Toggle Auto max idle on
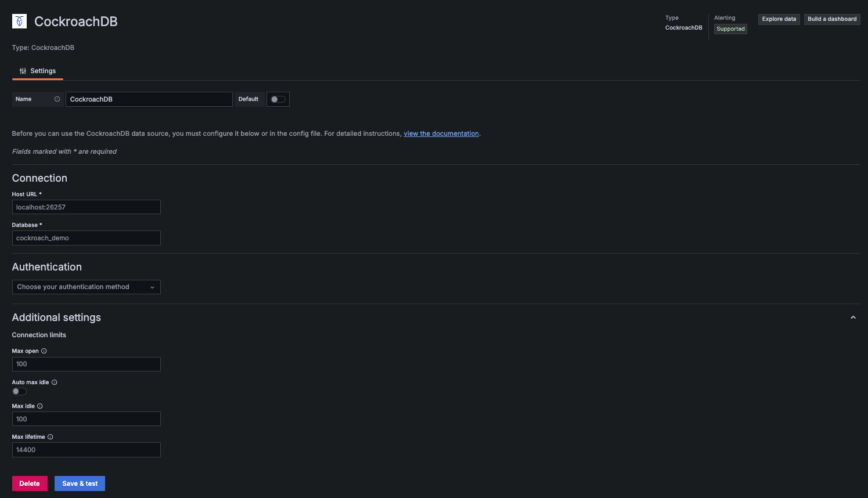This screenshot has width=868, height=498. (19, 391)
